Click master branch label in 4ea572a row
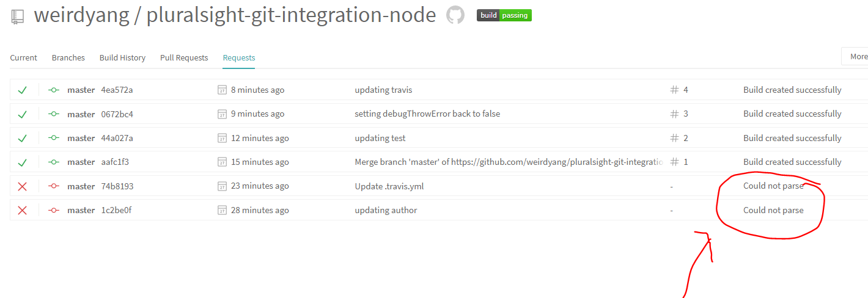868x298 pixels. pos(81,90)
